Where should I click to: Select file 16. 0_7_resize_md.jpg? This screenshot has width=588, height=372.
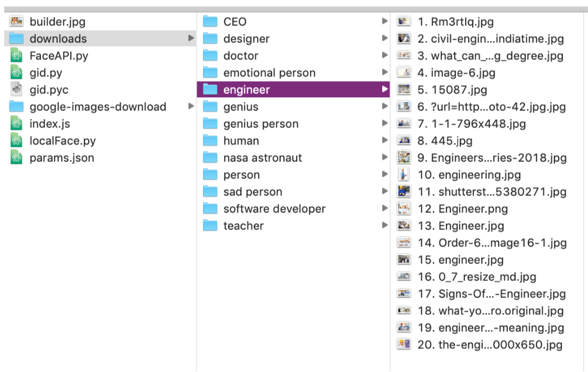point(477,277)
